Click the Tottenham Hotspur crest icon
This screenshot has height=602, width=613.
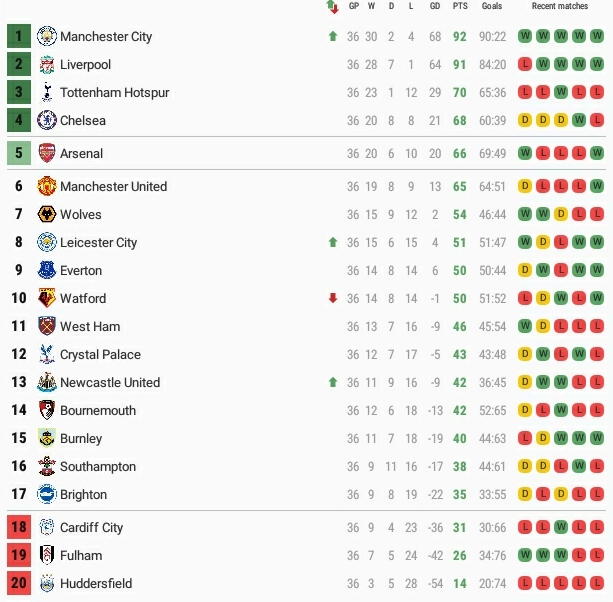pos(47,93)
